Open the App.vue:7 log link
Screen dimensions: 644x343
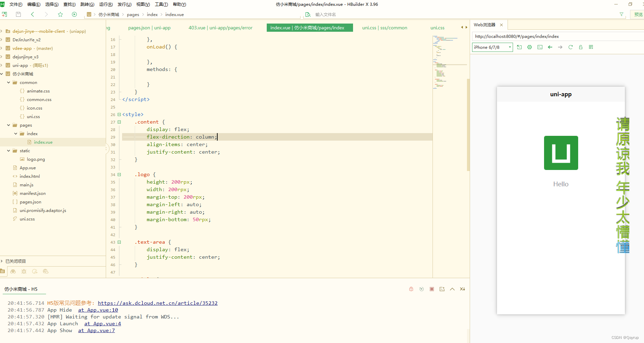point(97,330)
